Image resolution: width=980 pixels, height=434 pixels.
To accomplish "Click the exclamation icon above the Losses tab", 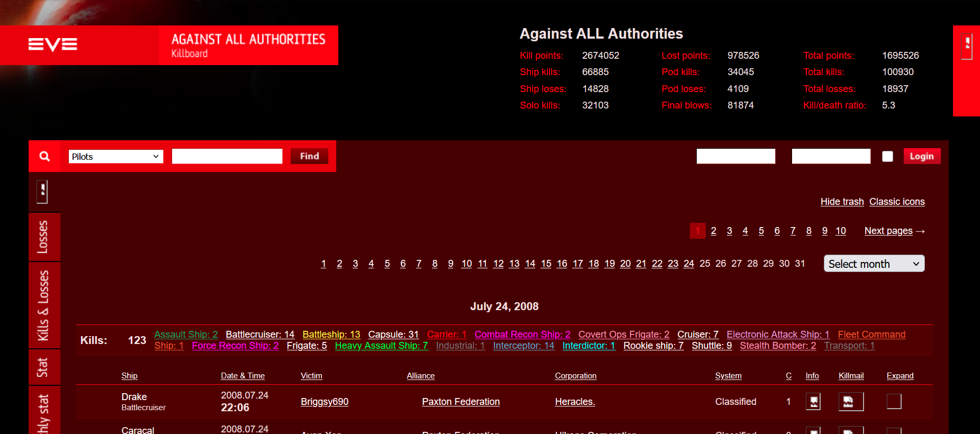I will pyautogui.click(x=43, y=191).
